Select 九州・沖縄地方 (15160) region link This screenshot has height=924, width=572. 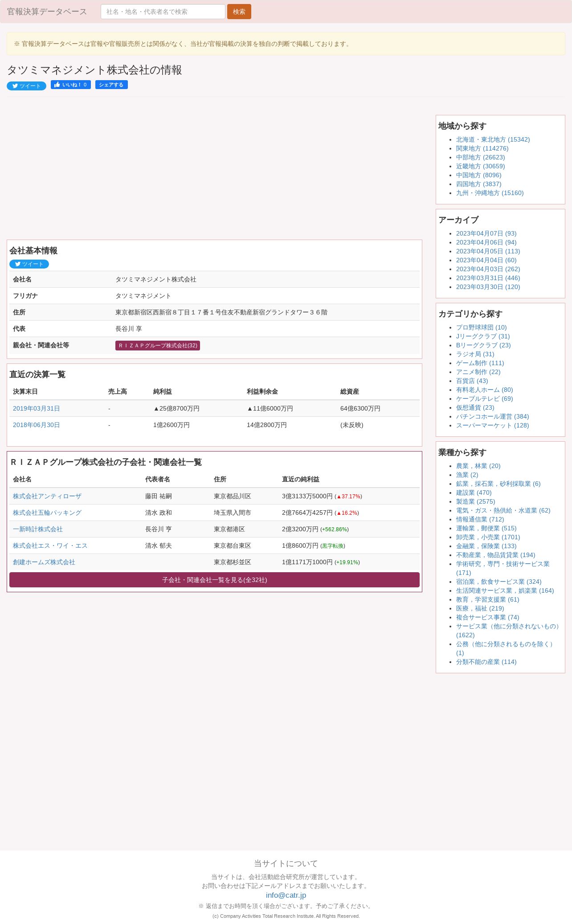(x=490, y=193)
